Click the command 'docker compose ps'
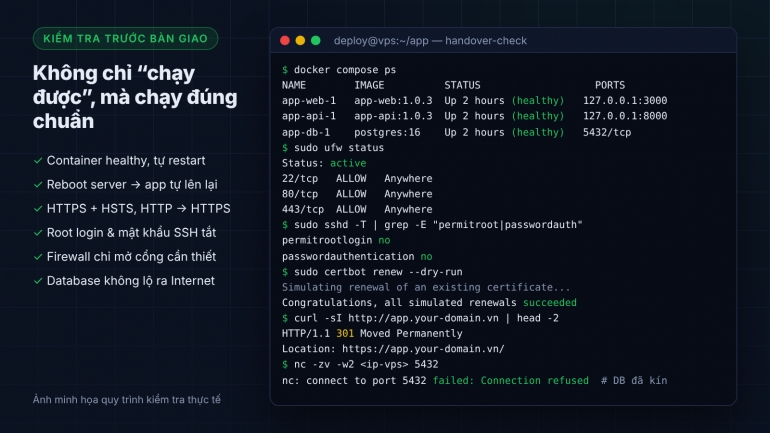 point(345,70)
